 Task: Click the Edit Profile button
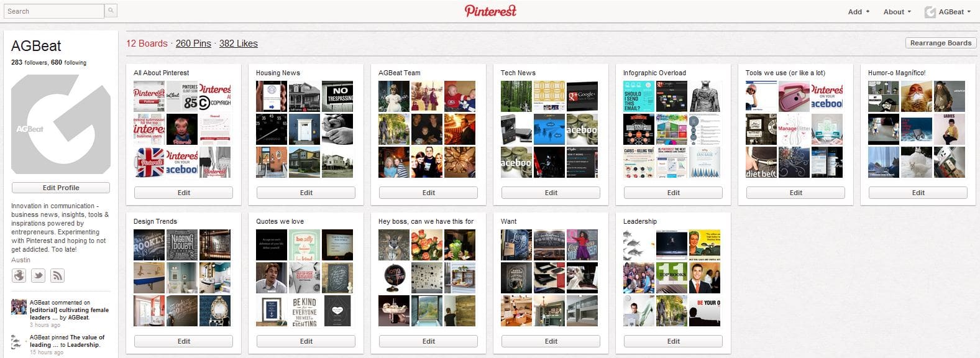point(61,188)
